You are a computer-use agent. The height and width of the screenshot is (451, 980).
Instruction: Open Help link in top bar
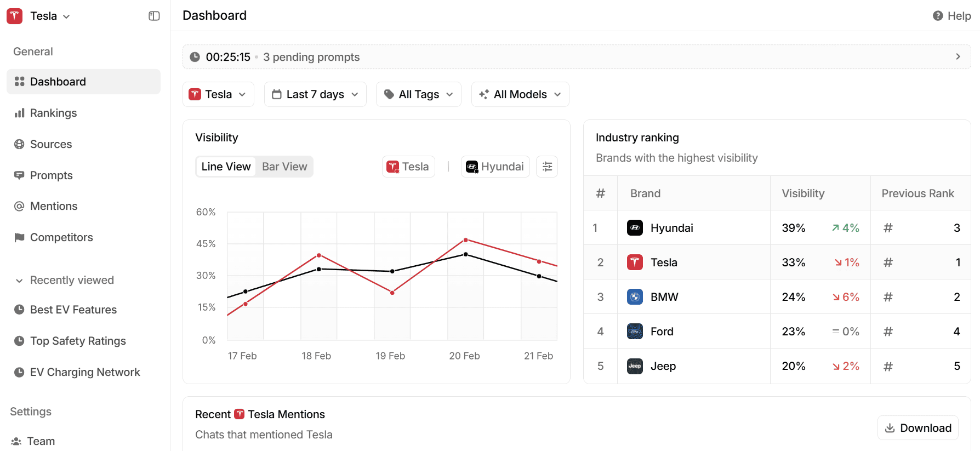tap(952, 16)
